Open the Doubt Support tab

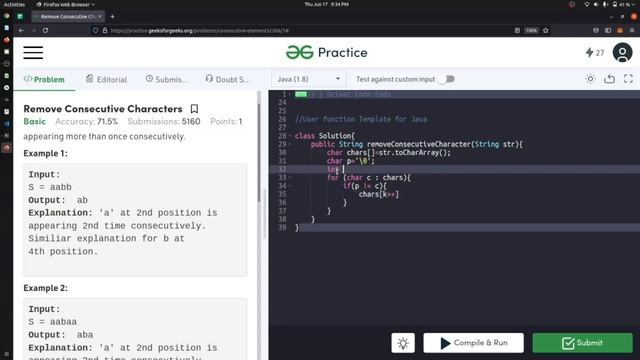tap(228, 79)
